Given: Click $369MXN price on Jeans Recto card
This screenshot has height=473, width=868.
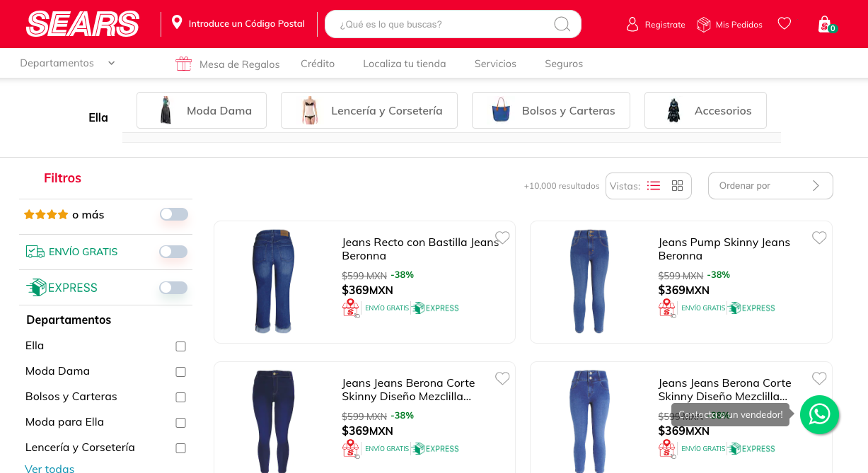Looking at the screenshot, I should point(367,290).
